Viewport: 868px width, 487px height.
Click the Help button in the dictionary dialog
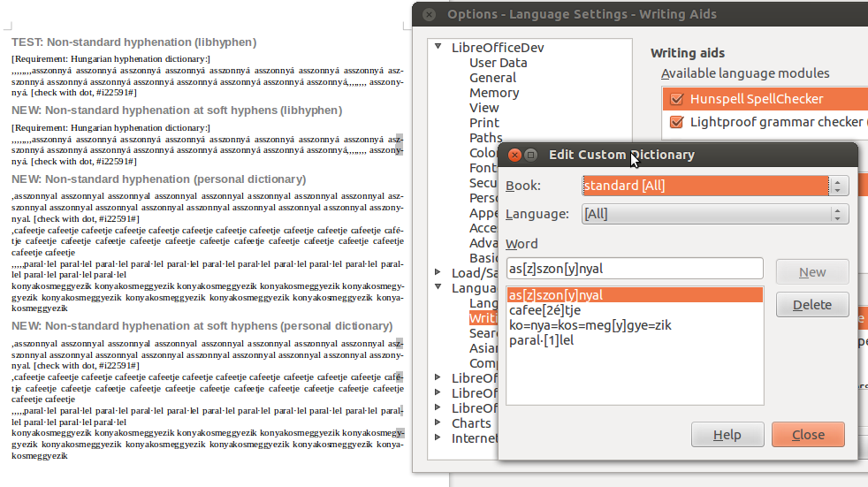click(727, 435)
